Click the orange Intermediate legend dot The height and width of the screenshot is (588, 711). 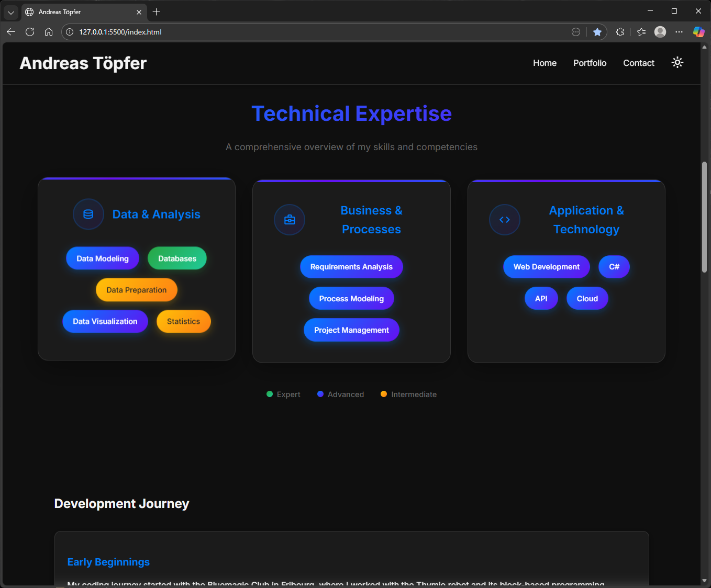(x=384, y=394)
